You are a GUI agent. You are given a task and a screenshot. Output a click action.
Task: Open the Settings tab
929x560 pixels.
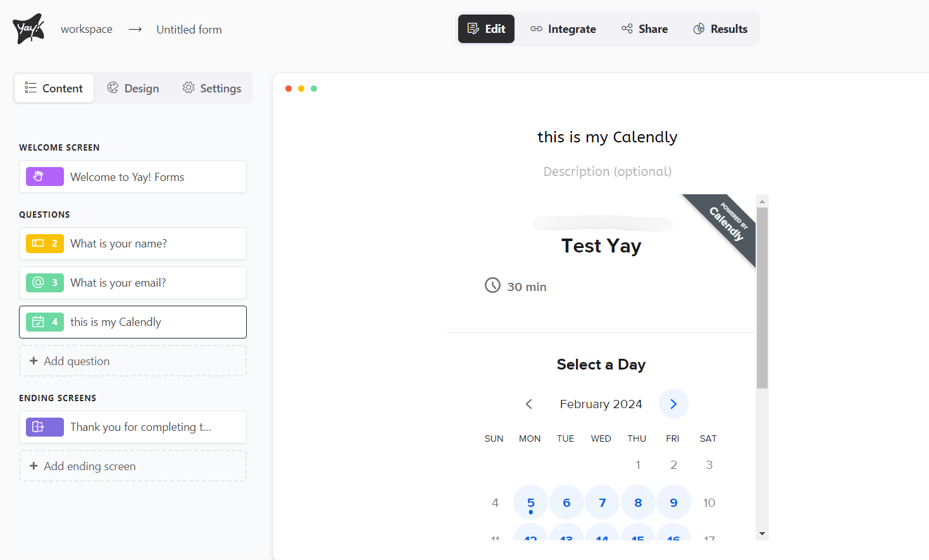pyautogui.click(x=212, y=89)
